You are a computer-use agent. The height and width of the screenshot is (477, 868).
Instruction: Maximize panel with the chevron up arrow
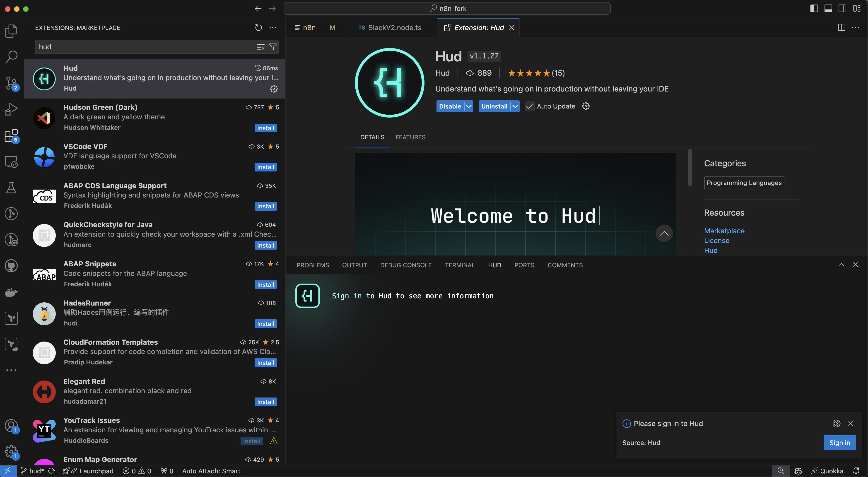(841, 265)
